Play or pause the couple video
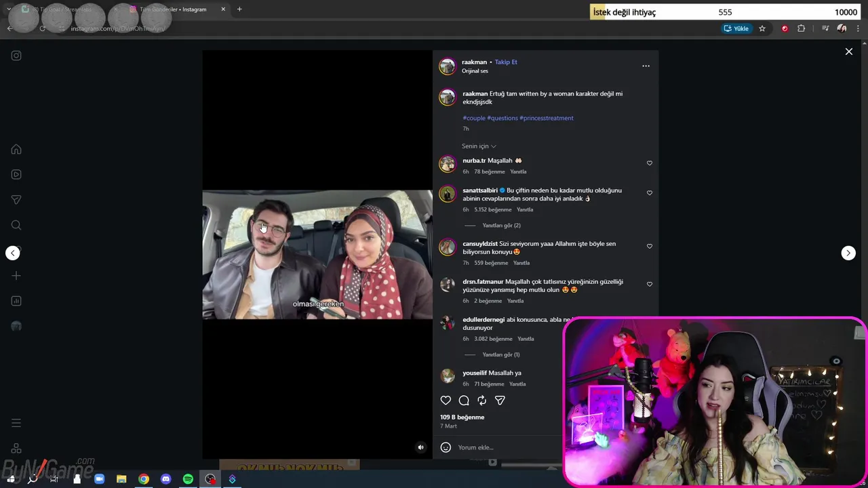Image resolution: width=868 pixels, height=488 pixels. pos(317,254)
